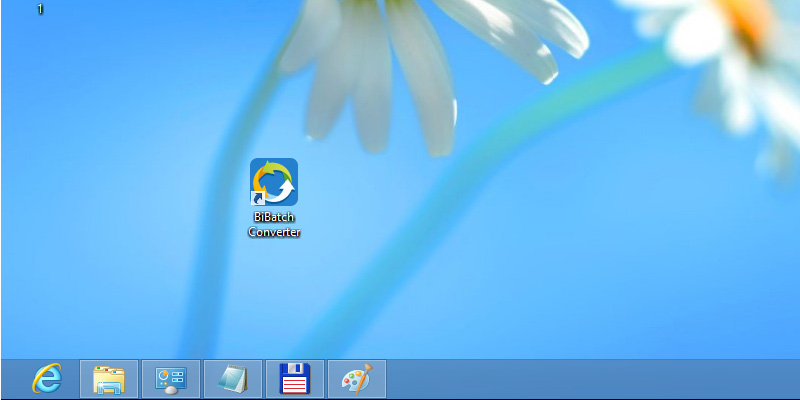Screen dimensions: 800x400
Task: Open the Control Panel taskbar icon
Action: [x=171, y=379]
